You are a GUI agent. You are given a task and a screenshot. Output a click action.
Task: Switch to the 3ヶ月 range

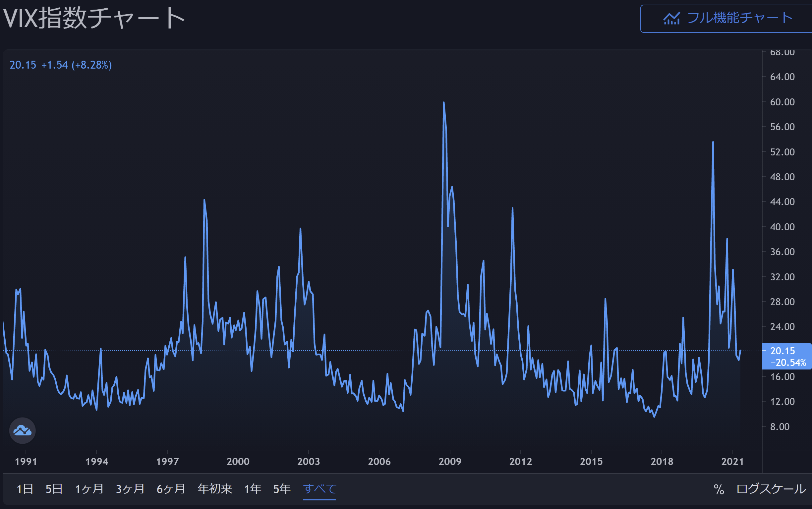click(x=130, y=489)
